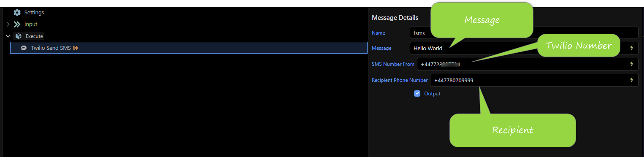Click the Input double-arrow icon
The image size is (644, 157).
(17, 24)
